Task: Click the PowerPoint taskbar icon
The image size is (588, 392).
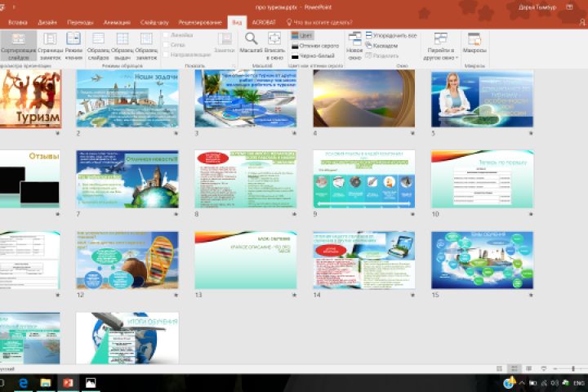Action: 68,383
